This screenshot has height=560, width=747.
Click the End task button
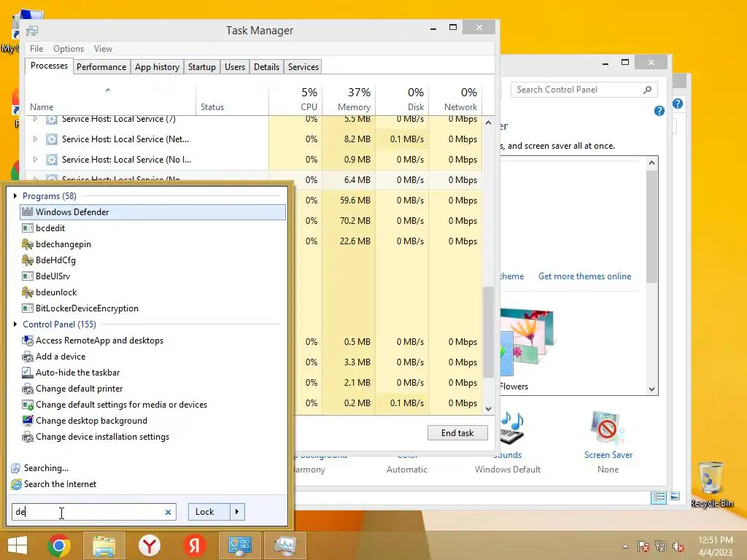(x=457, y=433)
